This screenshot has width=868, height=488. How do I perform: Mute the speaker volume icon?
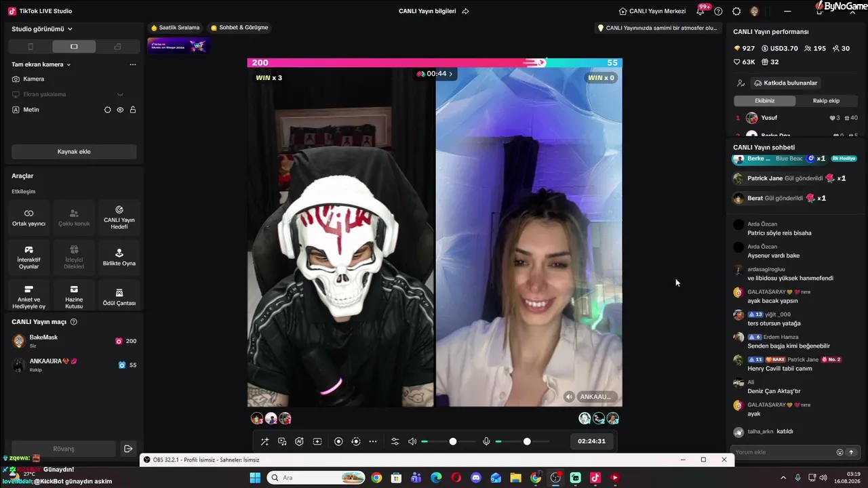[412, 442]
